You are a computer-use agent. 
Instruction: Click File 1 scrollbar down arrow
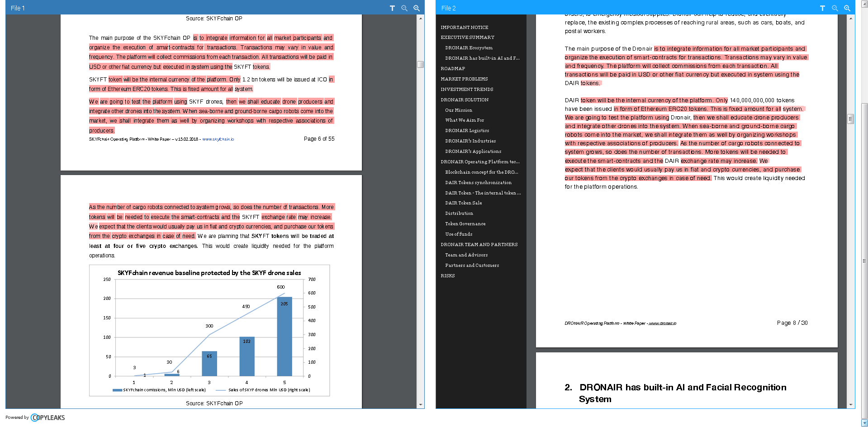(421, 405)
